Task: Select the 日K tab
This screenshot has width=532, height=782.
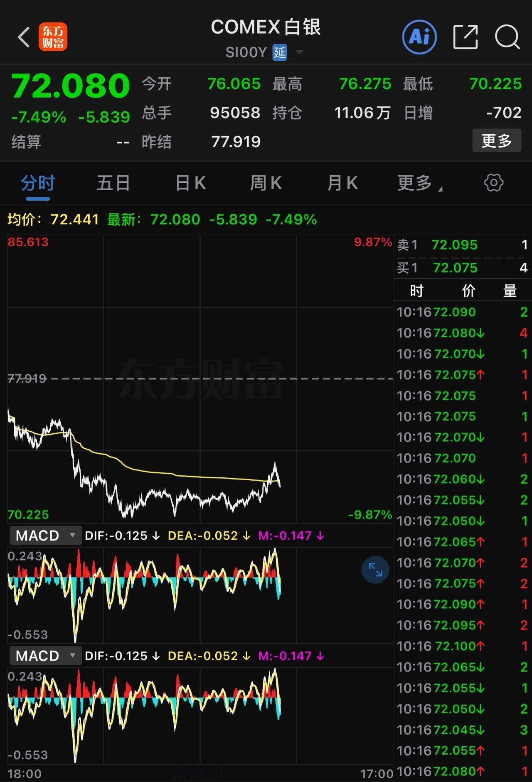Action: click(x=190, y=183)
